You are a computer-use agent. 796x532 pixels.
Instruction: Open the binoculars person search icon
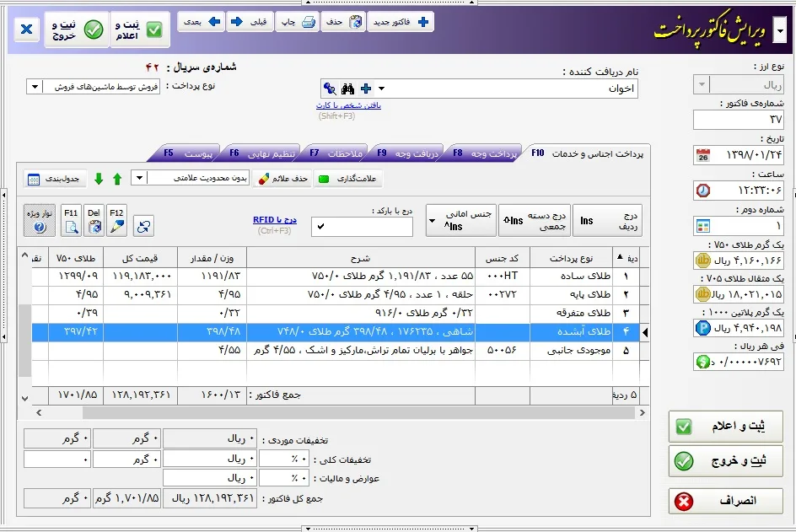pos(347,89)
